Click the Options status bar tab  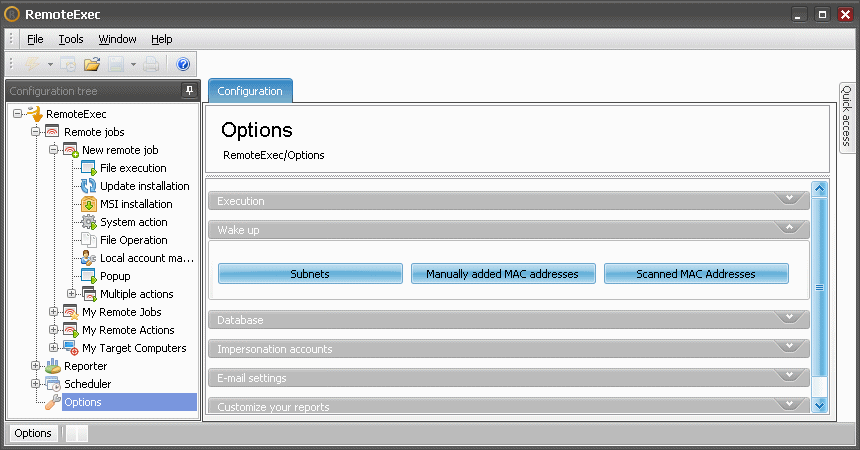point(33,433)
